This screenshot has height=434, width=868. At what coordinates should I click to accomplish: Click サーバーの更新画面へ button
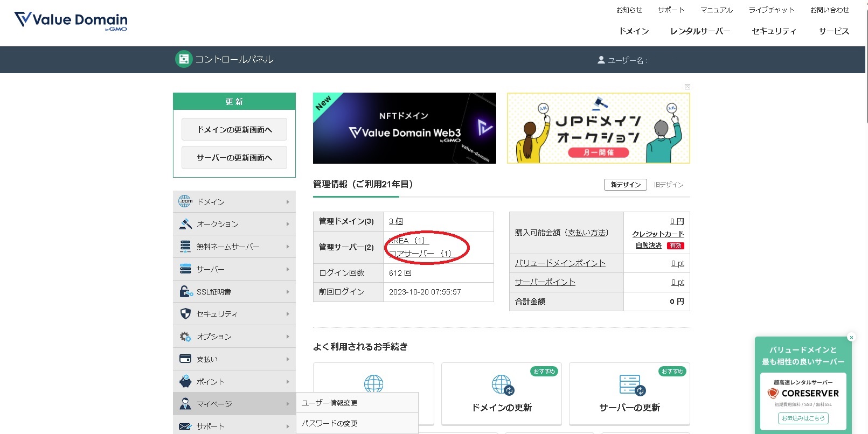(x=234, y=158)
